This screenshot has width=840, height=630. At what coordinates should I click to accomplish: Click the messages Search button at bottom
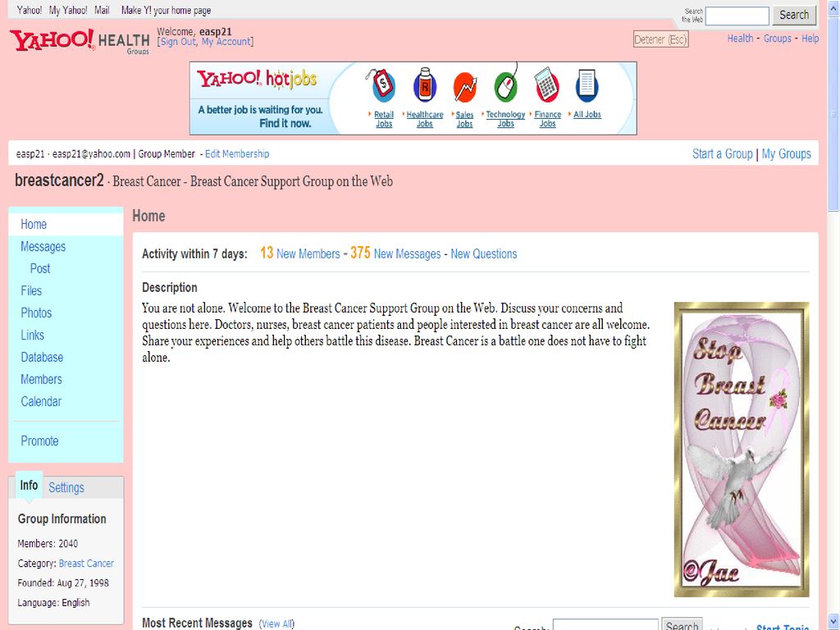point(682,624)
